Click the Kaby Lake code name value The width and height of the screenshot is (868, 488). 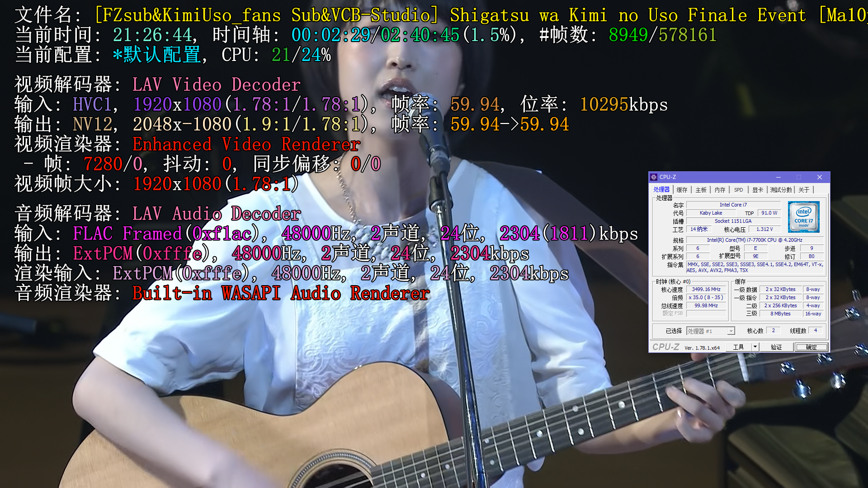pyautogui.click(x=711, y=213)
